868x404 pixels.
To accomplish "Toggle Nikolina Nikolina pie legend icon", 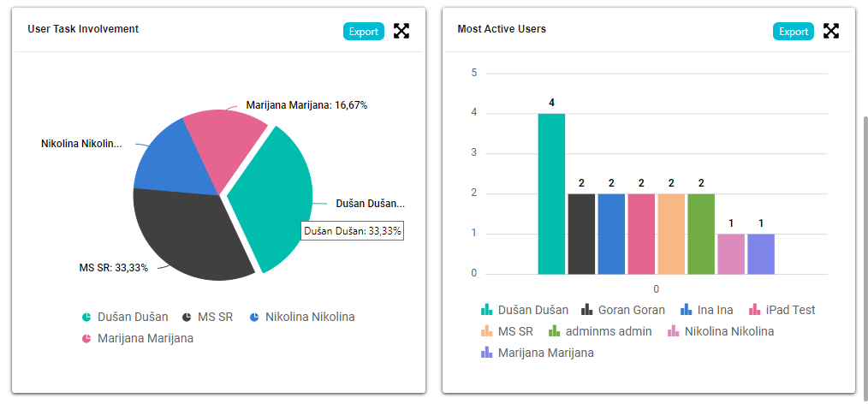I will (254, 317).
